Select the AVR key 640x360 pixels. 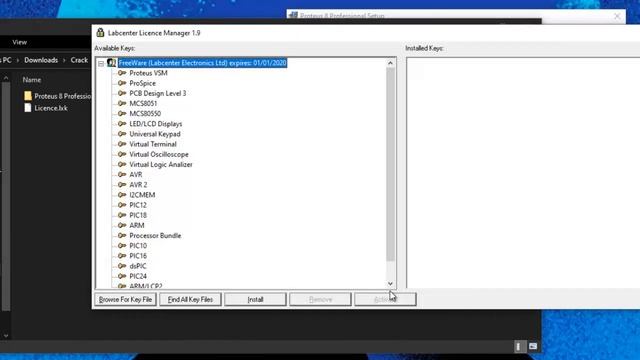pos(136,175)
